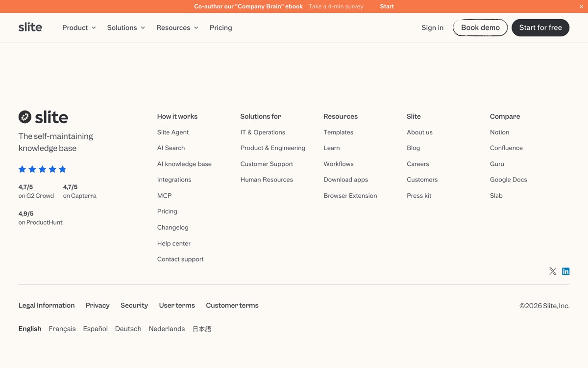The width and height of the screenshot is (588, 368).
Task: Open the MCP footer link
Action: click(x=165, y=195)
